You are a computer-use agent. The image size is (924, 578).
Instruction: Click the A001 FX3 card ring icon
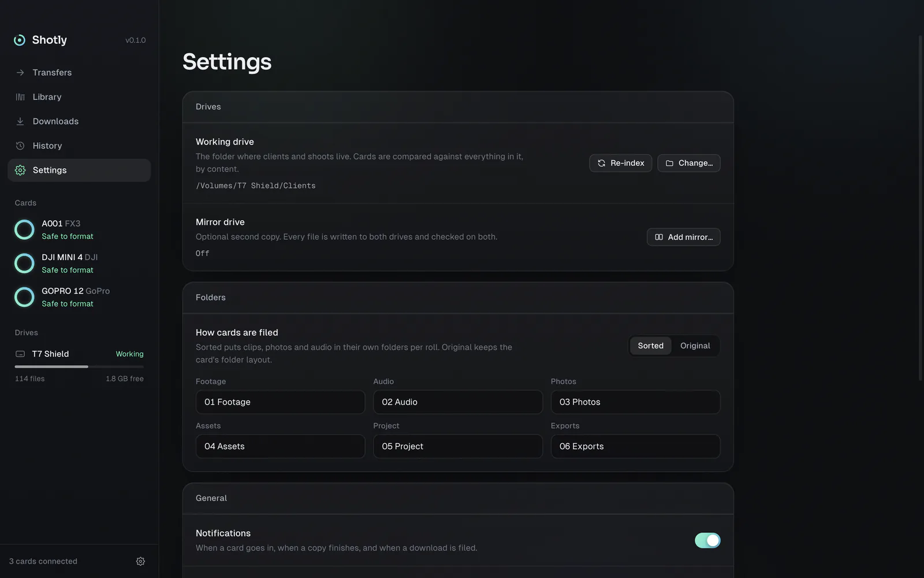click(x=24, y=229)
